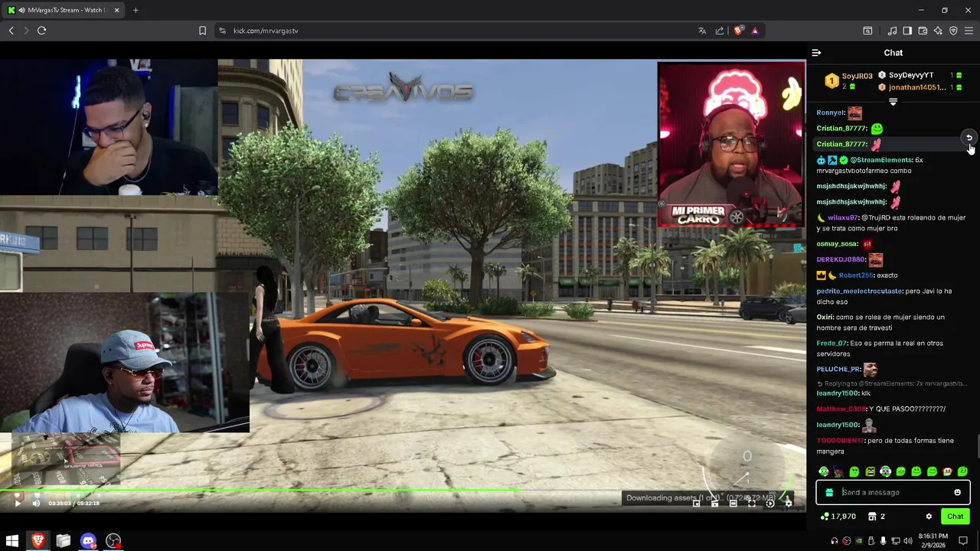Click the gift icon in the message box
The image size is (980, 551).
(829, 493)
